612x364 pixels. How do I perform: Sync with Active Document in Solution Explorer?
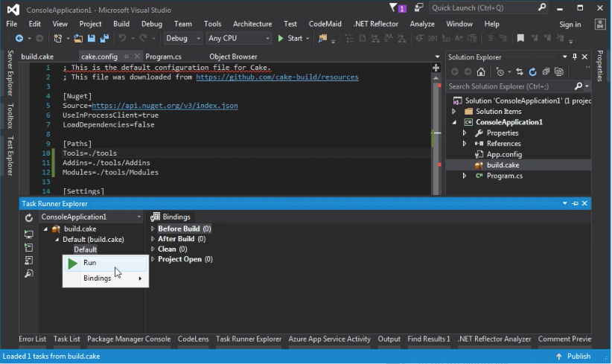pos(520,71)
